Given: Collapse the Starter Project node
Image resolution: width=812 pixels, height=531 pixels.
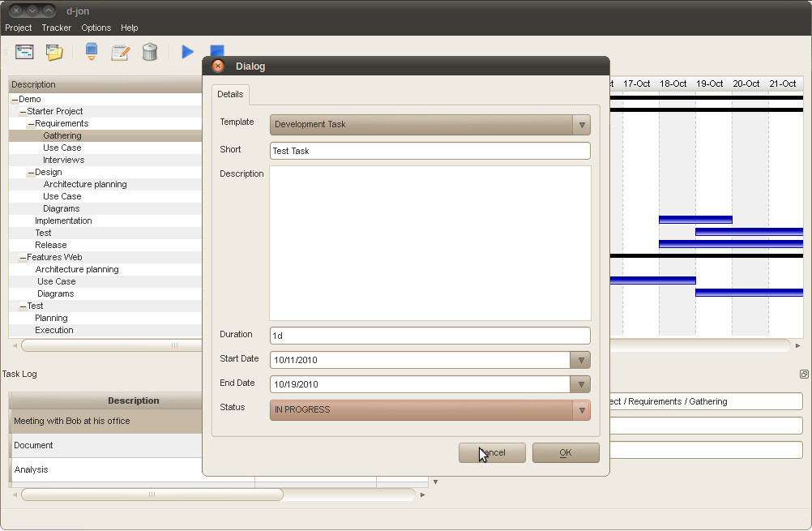Looking at the screenshot, I should click(24, 112).
